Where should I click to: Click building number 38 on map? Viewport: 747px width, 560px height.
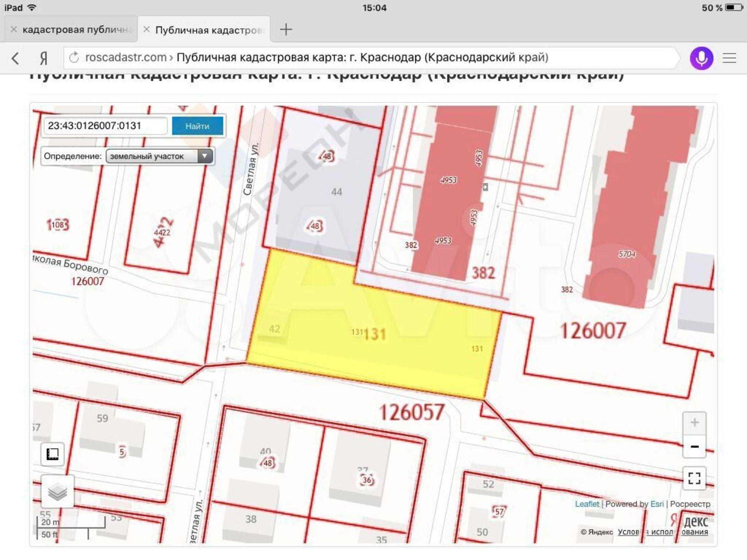[251, 519]
